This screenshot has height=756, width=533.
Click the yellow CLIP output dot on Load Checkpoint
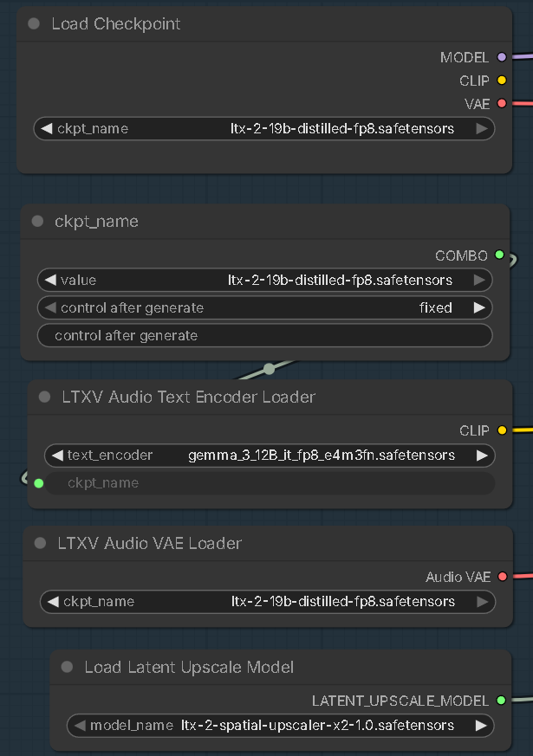coord(502,81)
